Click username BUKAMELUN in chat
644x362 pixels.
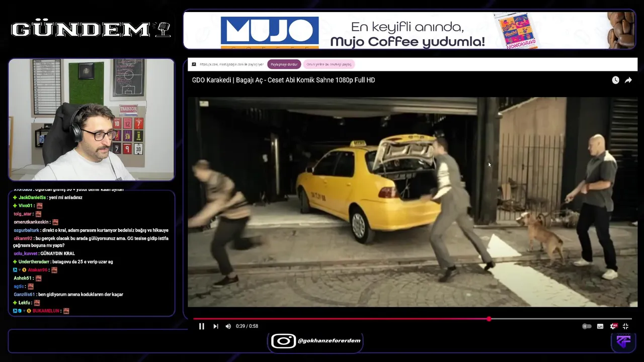tap(46, 311)
